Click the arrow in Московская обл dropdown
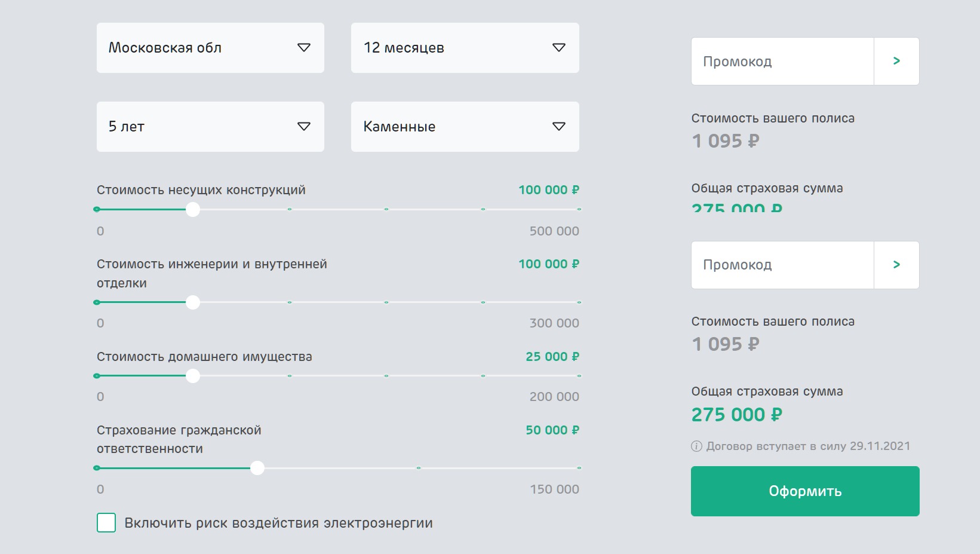 (x=304, y=48)
